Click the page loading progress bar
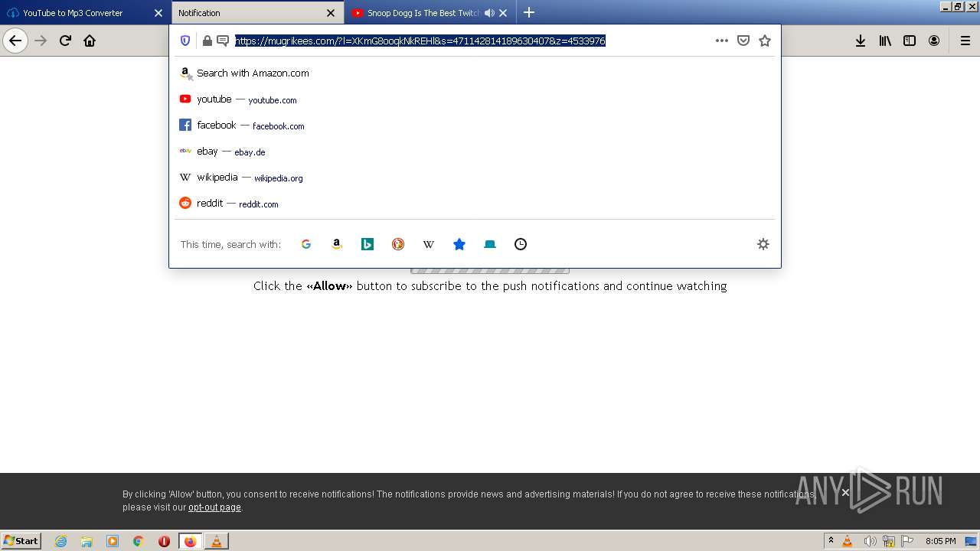 click(490, 270)
